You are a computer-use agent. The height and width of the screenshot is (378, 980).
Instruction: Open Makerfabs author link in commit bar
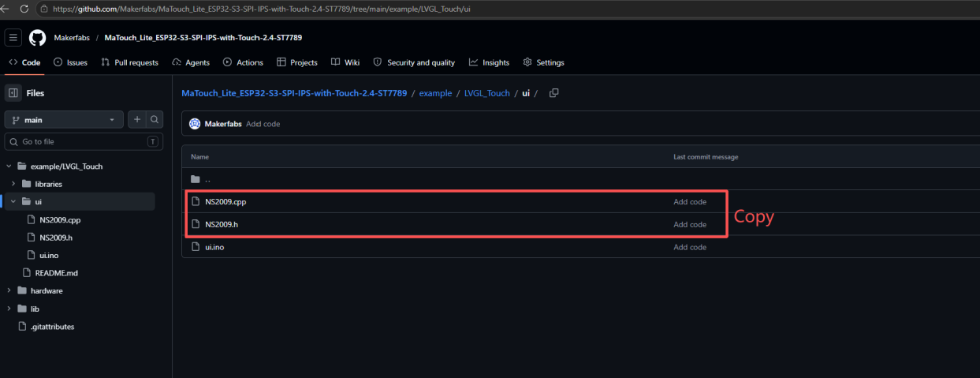[x=223, y=124]
